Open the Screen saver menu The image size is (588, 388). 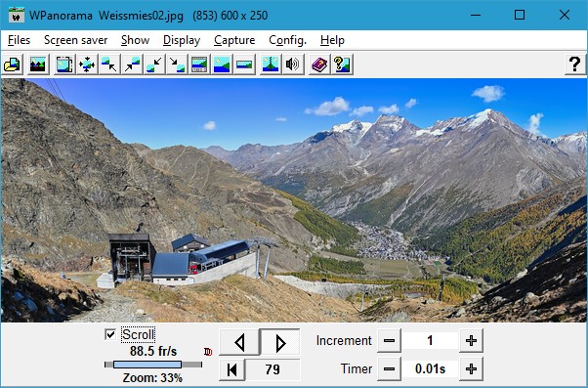(76, 40)
